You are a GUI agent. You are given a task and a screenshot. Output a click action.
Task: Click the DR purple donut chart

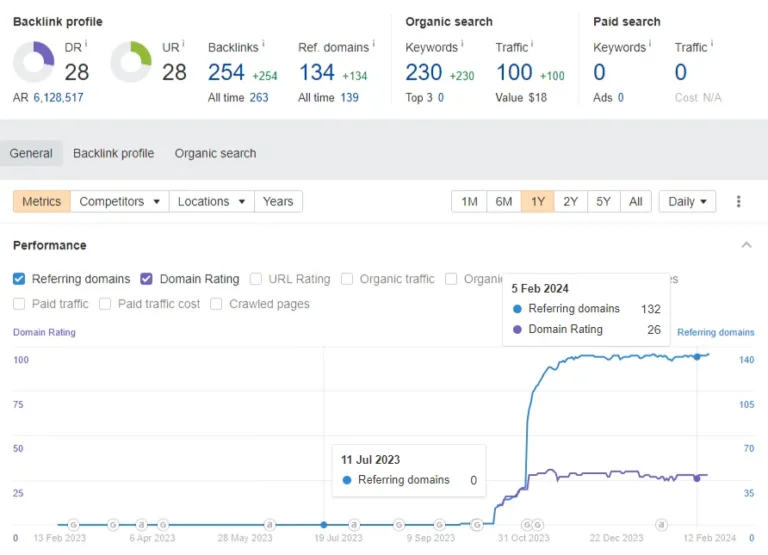coord(33,62)
